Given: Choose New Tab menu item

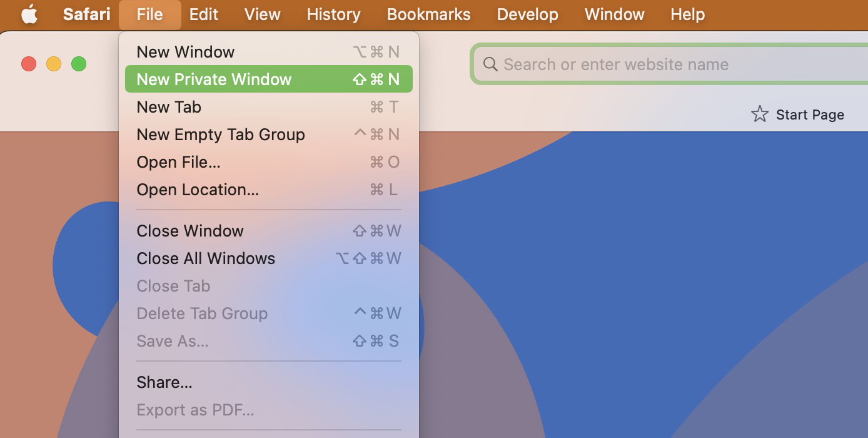Looking at the screenshot, I should tap(269, 107).
